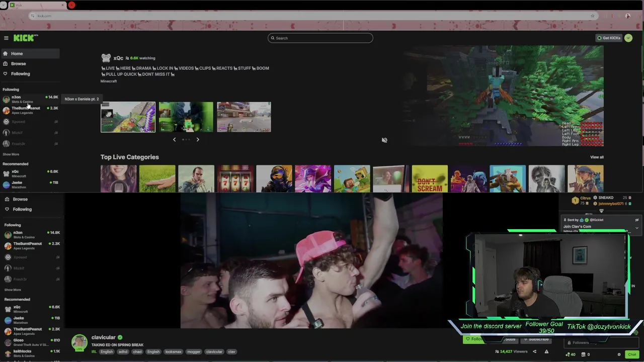Expand the pinned Kicklet message with chevron
The image size is (644, 362).
coord(636,228)
